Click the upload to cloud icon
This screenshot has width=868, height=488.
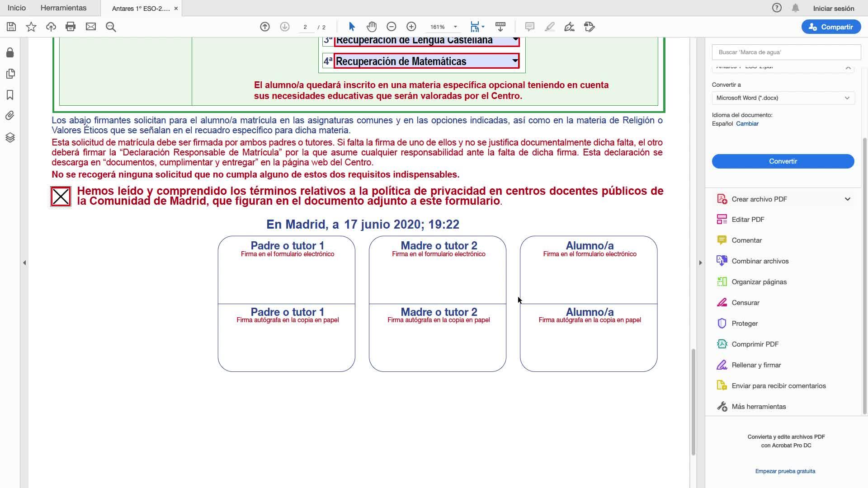[x=51, y=27]
